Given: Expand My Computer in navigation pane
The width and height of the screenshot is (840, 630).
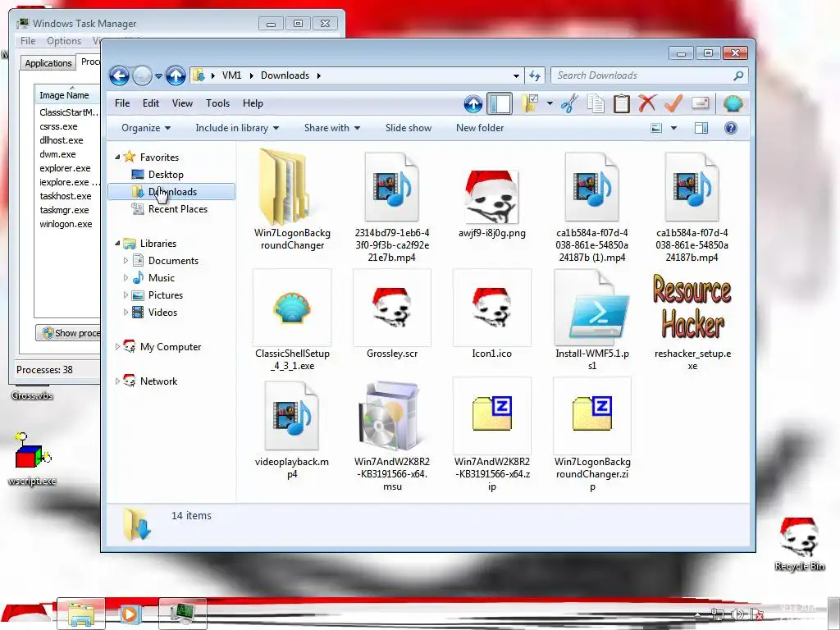Looking at the screenshot, I should coord(117,347).
